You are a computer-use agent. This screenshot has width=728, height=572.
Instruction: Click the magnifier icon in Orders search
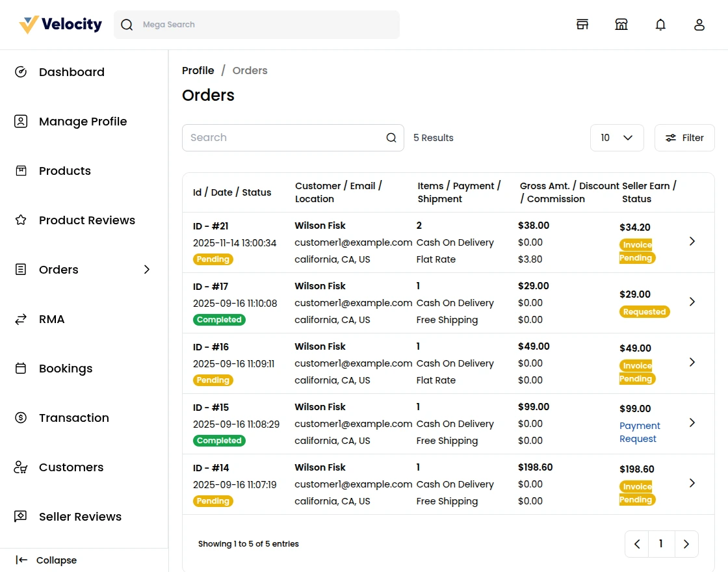391,138
